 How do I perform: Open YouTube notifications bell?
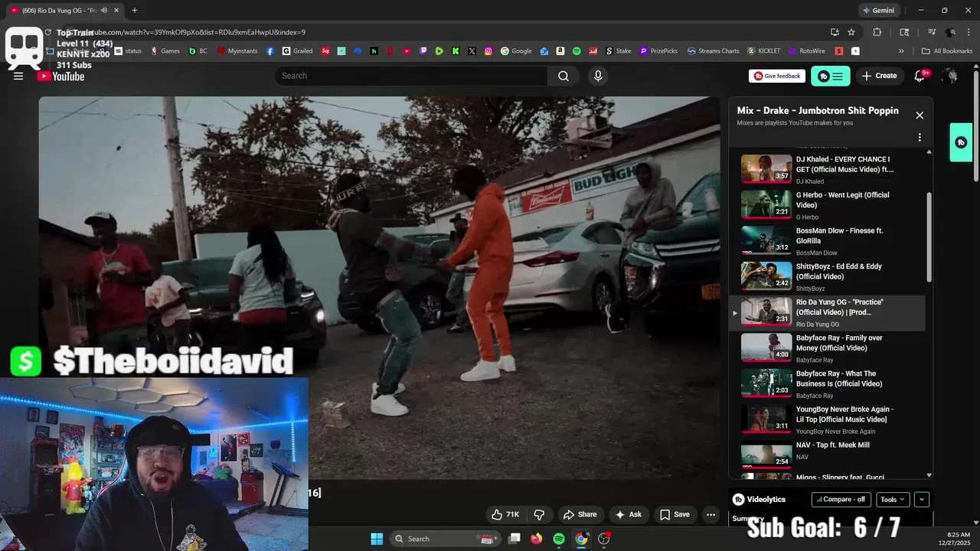tap(920, 76)
